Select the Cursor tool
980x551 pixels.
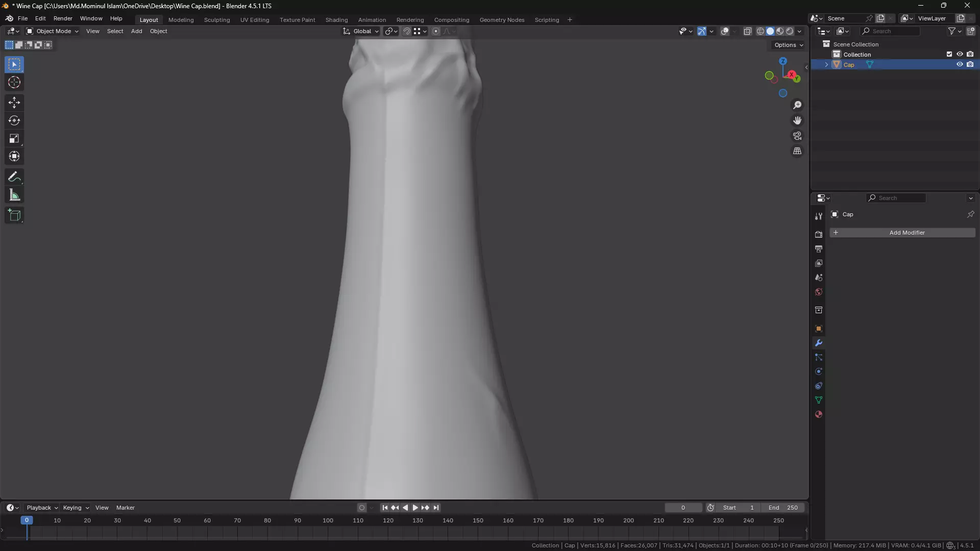[x=14, y=82]
